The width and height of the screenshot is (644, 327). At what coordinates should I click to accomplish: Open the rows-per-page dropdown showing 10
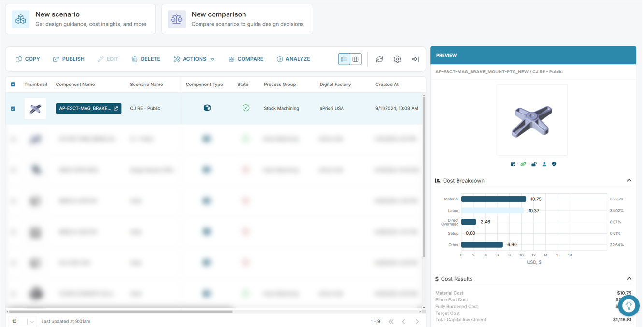pyautogui.click(x=23, y=321)
